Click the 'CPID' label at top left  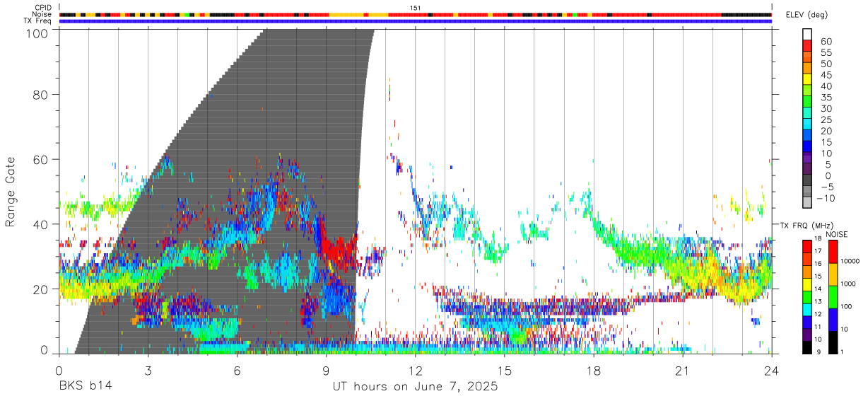pos(42,8)
